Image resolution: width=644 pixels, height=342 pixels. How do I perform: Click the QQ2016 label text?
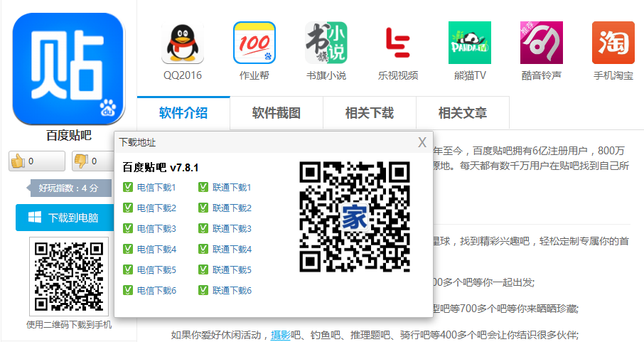click(x=183, y=75)
